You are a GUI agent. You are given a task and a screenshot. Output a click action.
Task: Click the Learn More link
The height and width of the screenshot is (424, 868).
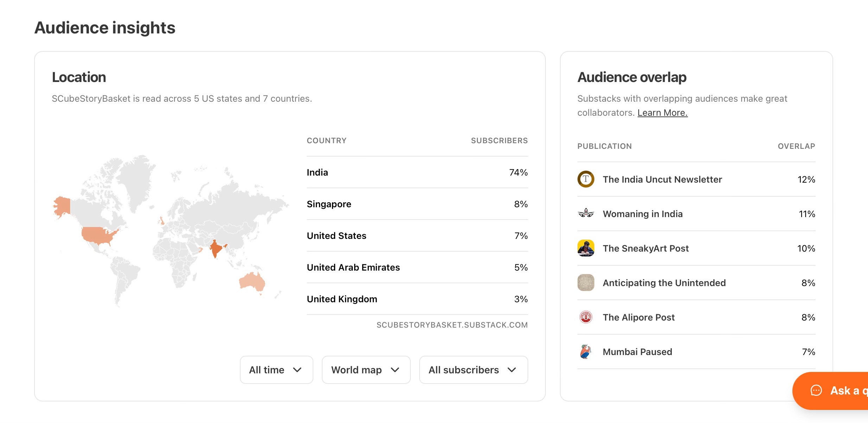pos(663,113)
